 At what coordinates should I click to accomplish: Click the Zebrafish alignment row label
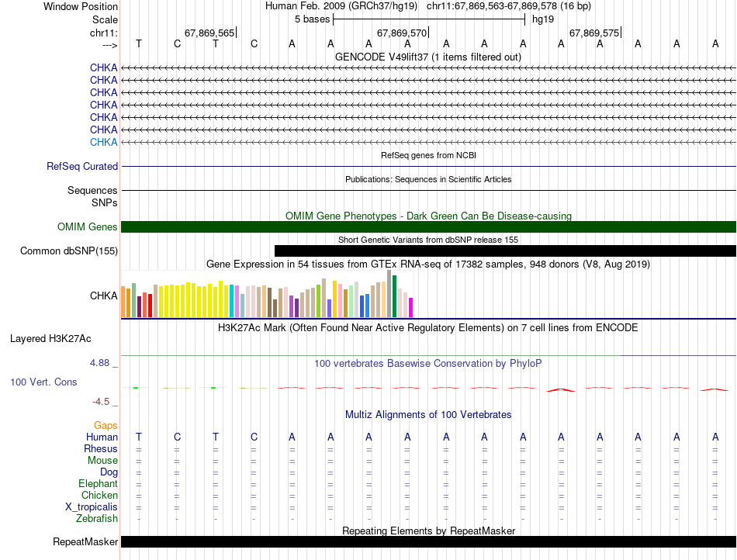(x=97, y=519)
